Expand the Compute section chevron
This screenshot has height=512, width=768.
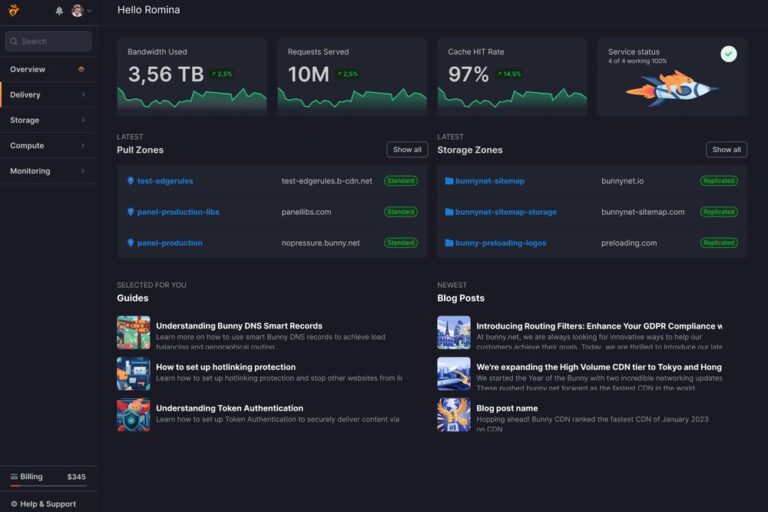[83, 146]
